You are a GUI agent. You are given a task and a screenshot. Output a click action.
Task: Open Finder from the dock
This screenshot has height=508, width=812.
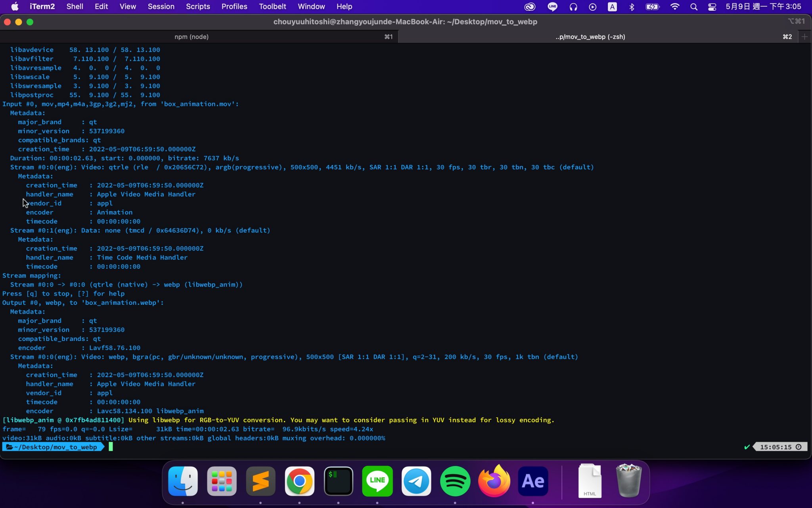183,481
